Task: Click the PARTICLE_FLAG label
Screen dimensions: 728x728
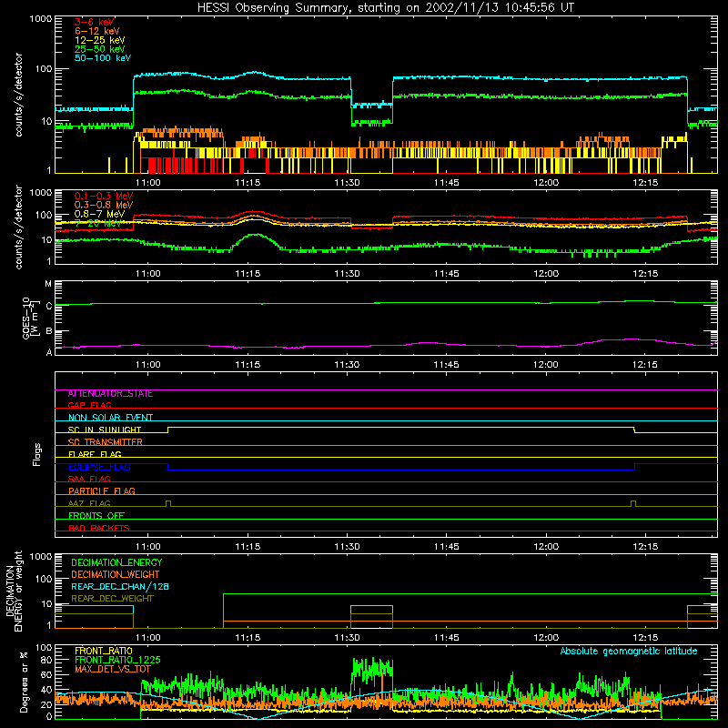Action: coord(102,490)
